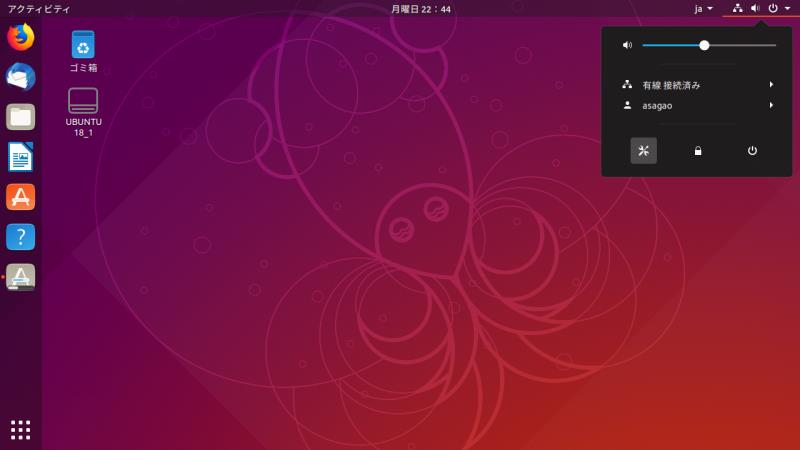This screenshot has height=450, width=800.
Task: Launch LibreOffice Writer from the dock
Action: [20, 157]
